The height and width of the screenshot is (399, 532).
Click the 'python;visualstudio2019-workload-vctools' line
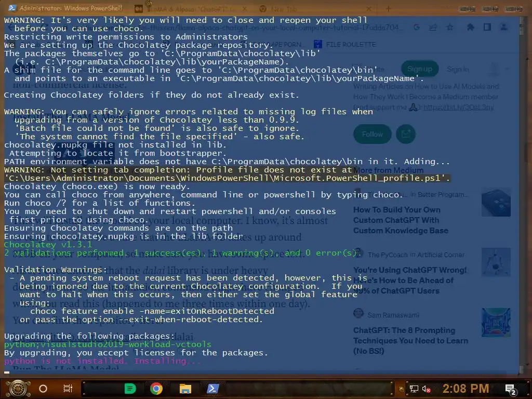pyautogui.click(x=108, y=344)
